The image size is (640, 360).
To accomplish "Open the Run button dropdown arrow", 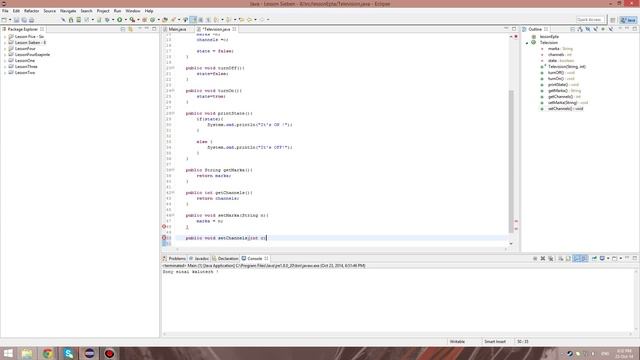I will (x=125, y=20).
